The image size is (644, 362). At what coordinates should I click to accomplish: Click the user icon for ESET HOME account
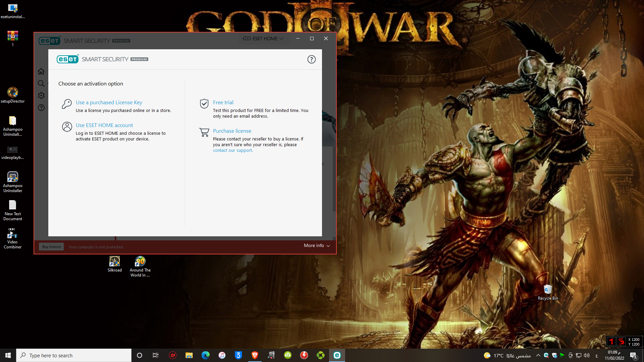tap(67, 127)
